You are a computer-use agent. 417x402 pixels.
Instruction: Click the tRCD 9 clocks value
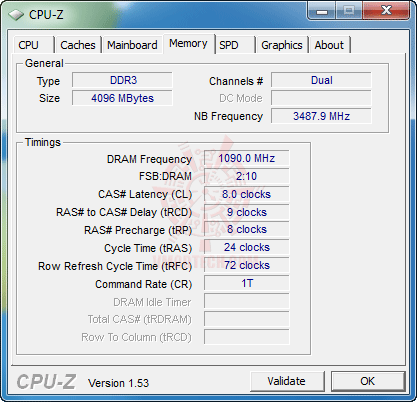(247, 212)
